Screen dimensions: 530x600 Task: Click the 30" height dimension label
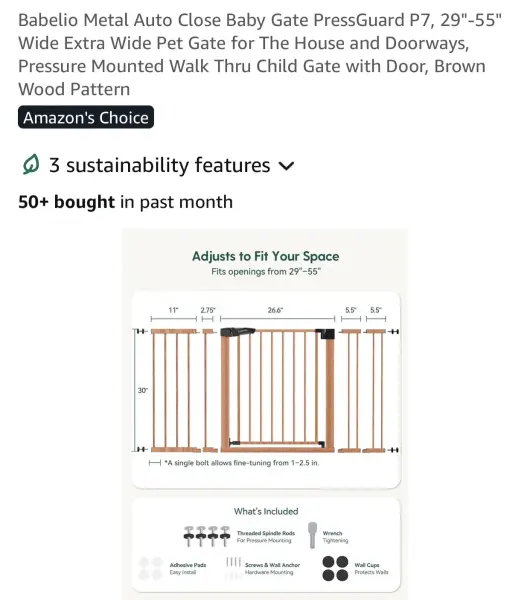142,390
